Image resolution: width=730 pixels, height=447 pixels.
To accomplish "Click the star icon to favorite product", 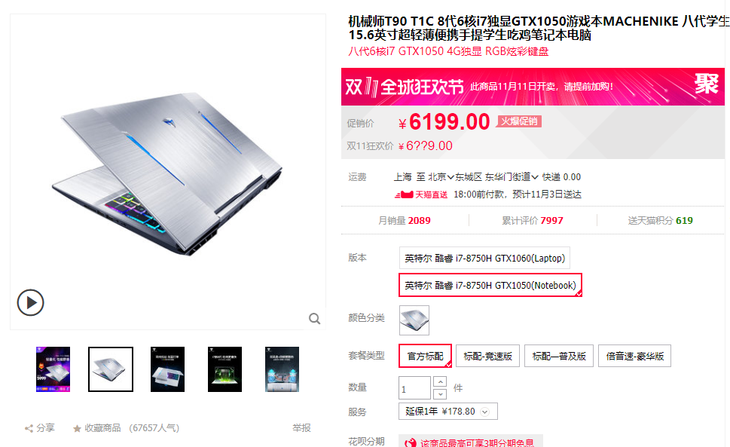I will pos(77,428).
